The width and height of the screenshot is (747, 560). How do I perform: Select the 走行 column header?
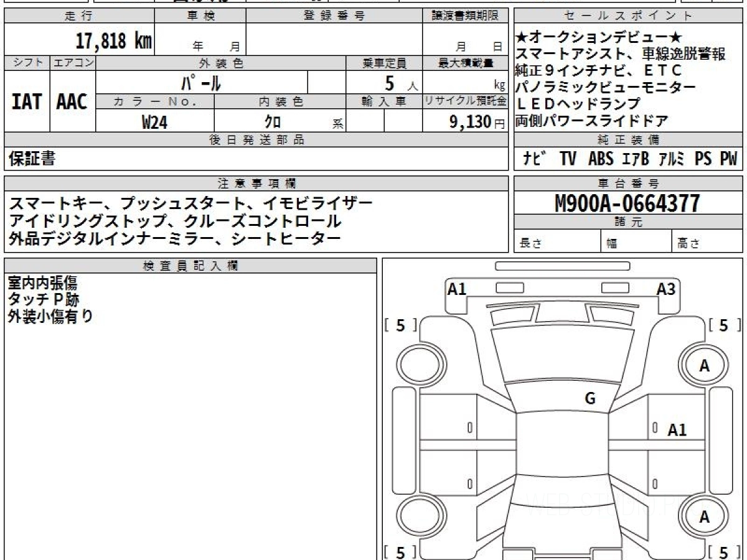79,16
